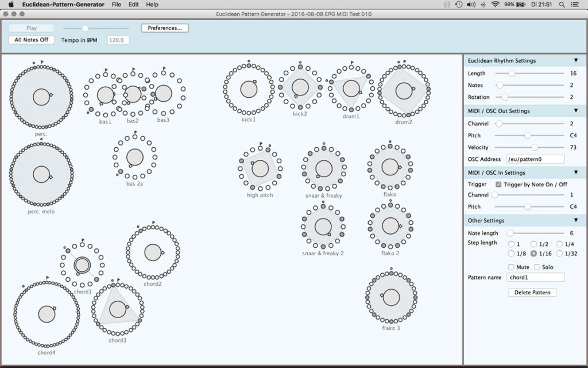588x368 pixels.
Task: Select the flako pattern center
Action: pos(390,167)
